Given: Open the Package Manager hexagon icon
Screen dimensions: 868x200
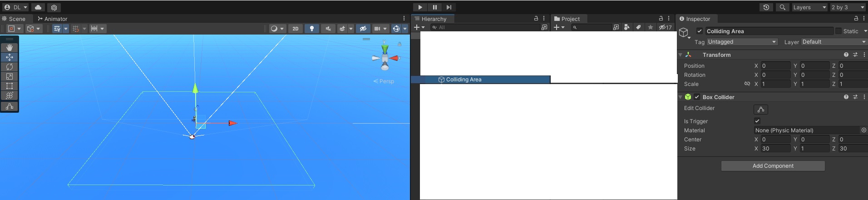Looking at the screenshot, I should click(x=54, y=7).
